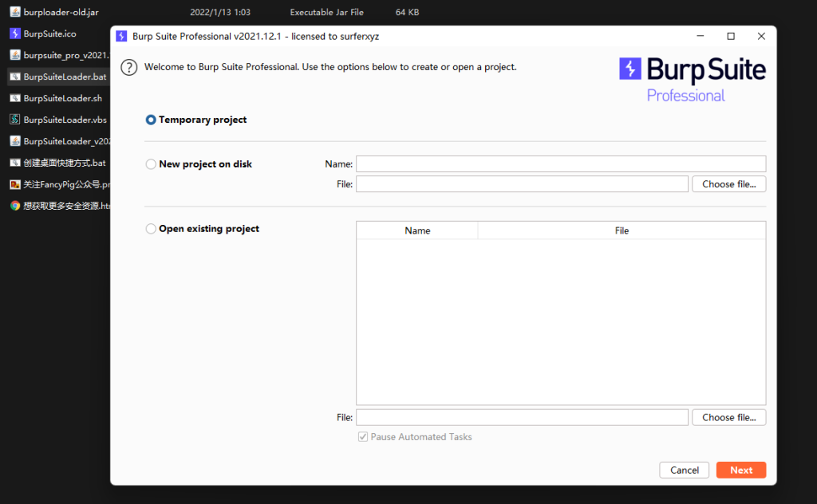Select the BurpSuiteLoader.vbs script icon

point(15,120)
